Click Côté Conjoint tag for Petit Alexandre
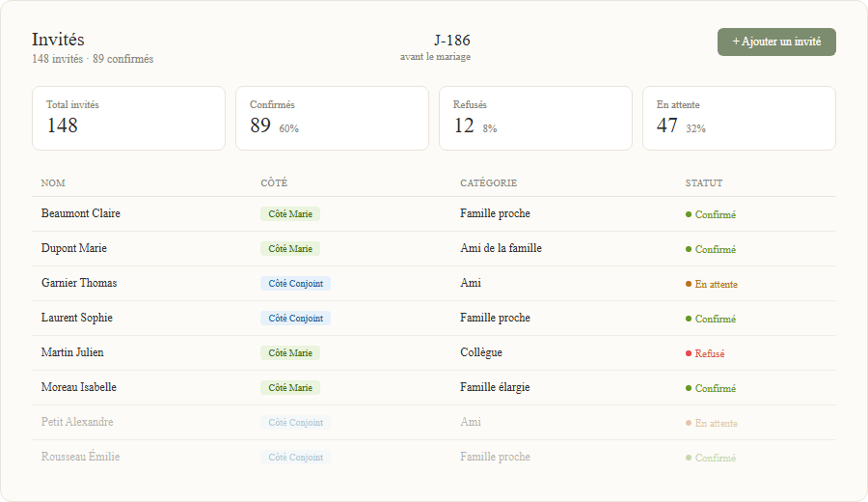The image size is (868, 502). (296, 422)
